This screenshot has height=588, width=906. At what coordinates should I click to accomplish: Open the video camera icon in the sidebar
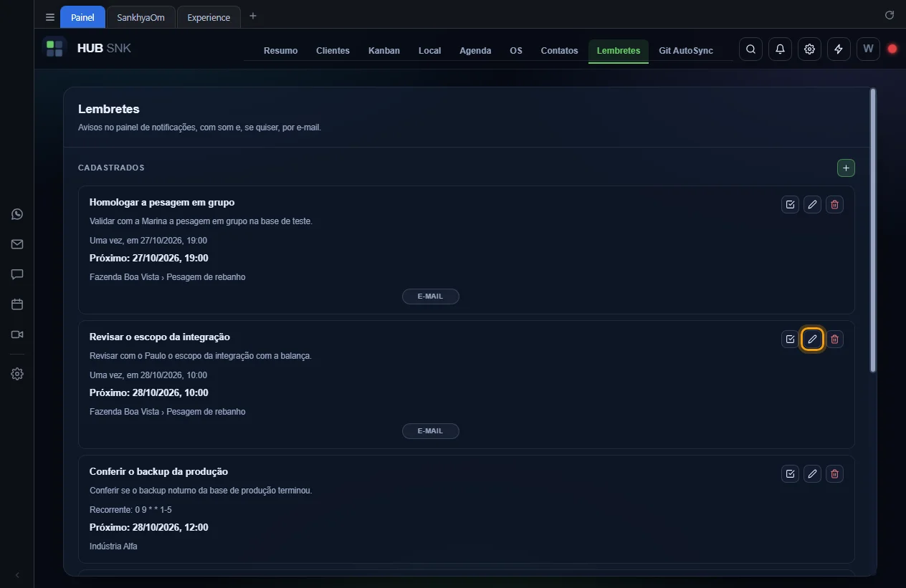coord(17,334)
